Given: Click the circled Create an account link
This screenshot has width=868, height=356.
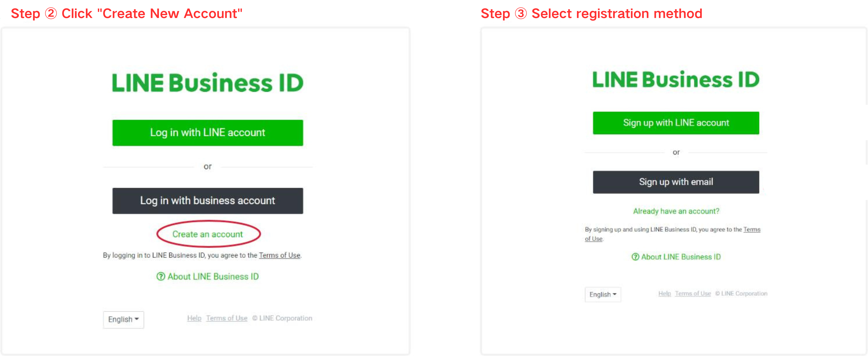Looking at the screenshot, I should (x=208, y=234).
